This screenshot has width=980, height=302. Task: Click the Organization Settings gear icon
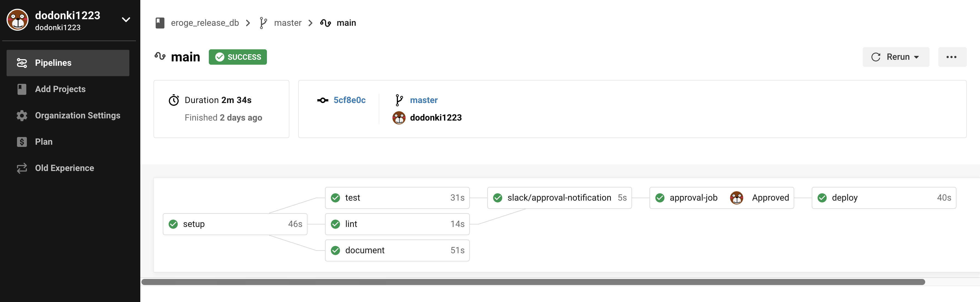tap(22, 116)
